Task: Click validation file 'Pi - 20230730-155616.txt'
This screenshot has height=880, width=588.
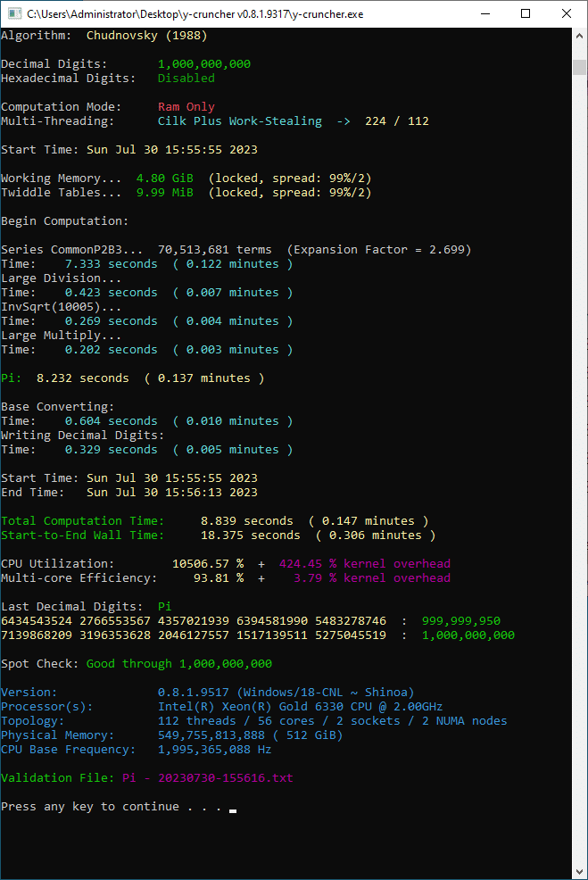Action: pos(208,778)
